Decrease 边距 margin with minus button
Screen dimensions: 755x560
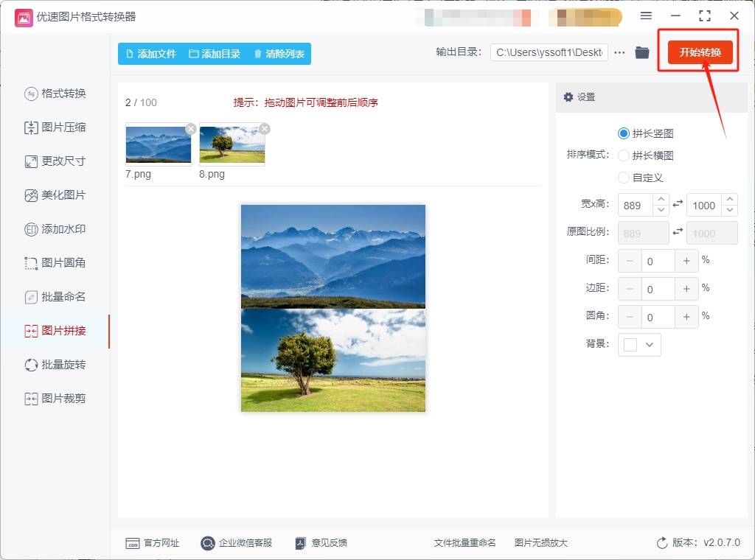(x=630, y=289)
